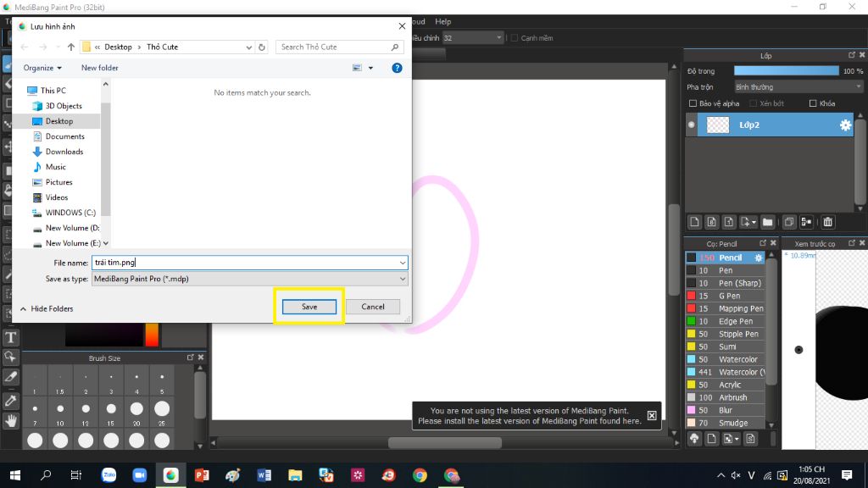This screenshot has height=488, width=868.
Task: Select Downloads in the navigation pane
Action: (x=64, y=152)
